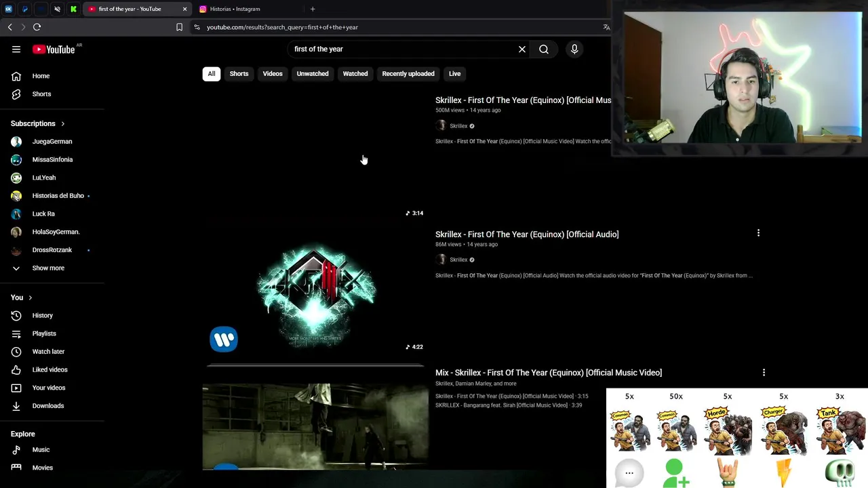Select the Unwatched filter chip
This screenshot has height=488, width=868.
point(313,74)
